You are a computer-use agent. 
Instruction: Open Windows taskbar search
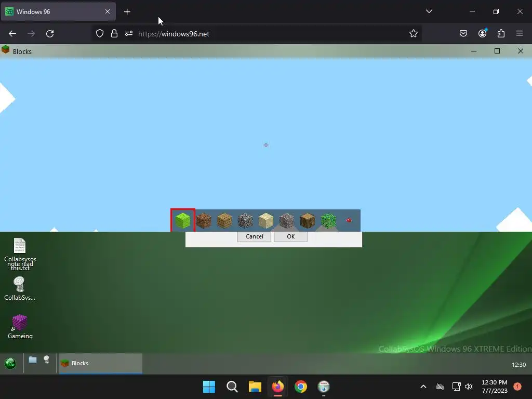(232, 387)
